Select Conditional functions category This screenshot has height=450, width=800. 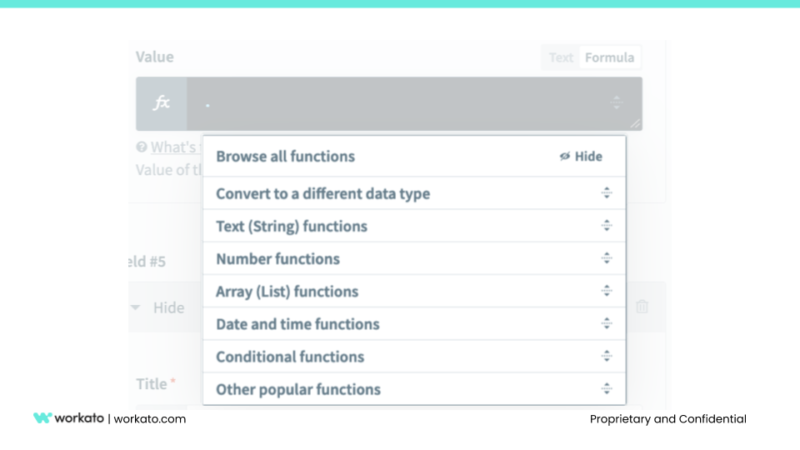coord(290,356)
